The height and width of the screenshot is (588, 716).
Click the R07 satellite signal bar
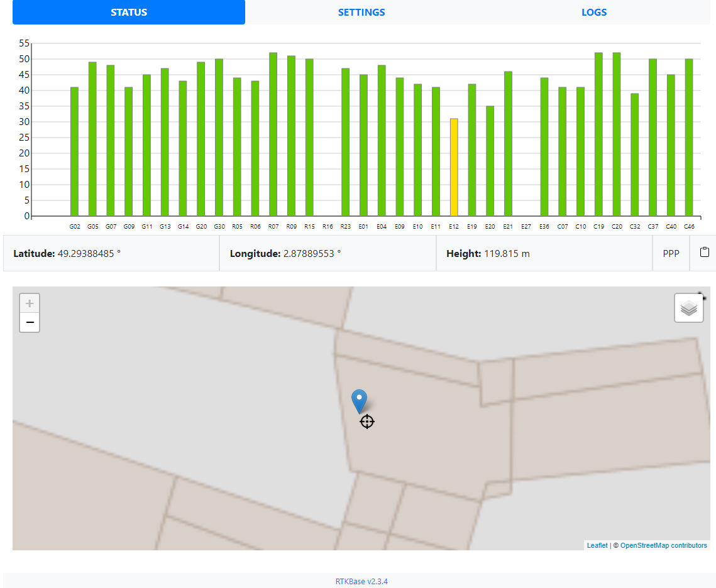coord(273,134)
